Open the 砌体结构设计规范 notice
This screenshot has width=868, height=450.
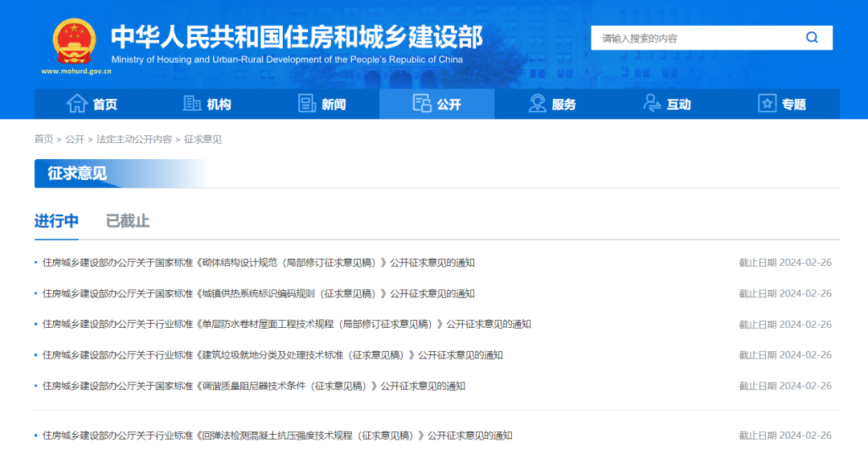coord(258,263)
